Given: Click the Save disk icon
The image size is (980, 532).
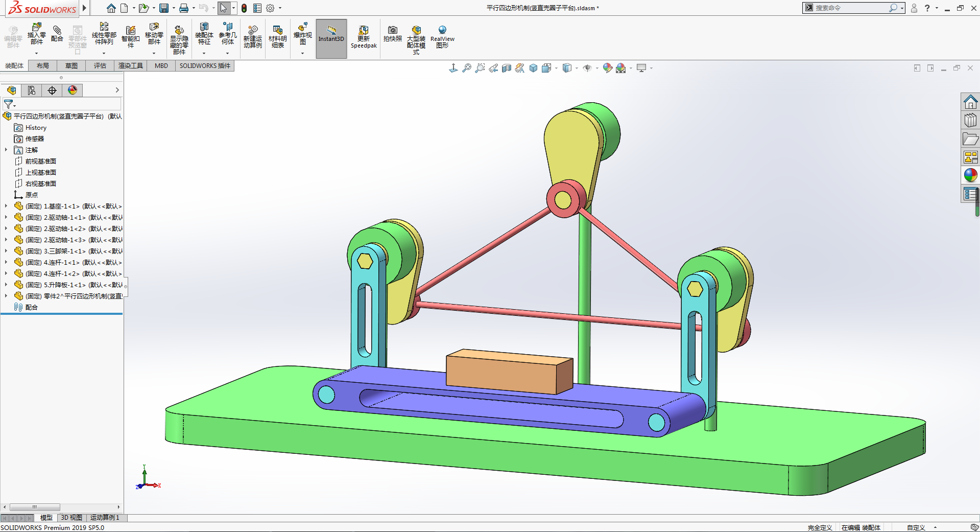Looking at the screenshot, I should click(164, 8).
